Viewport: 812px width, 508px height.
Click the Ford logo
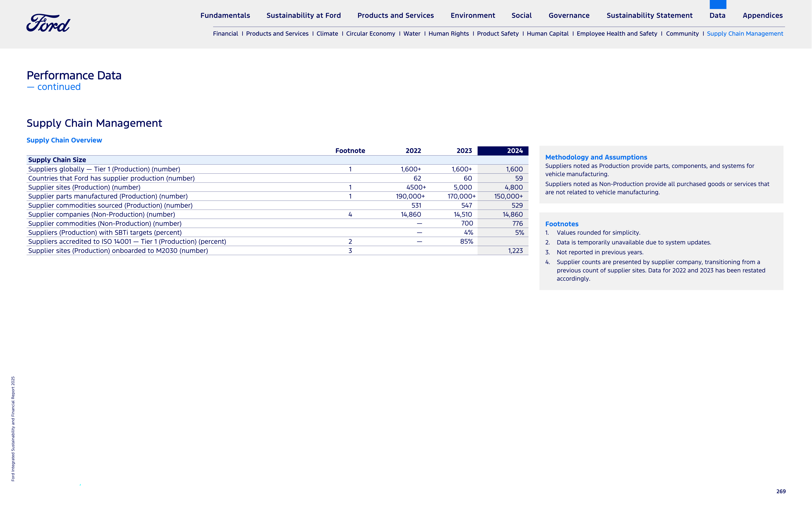(48, 23)
